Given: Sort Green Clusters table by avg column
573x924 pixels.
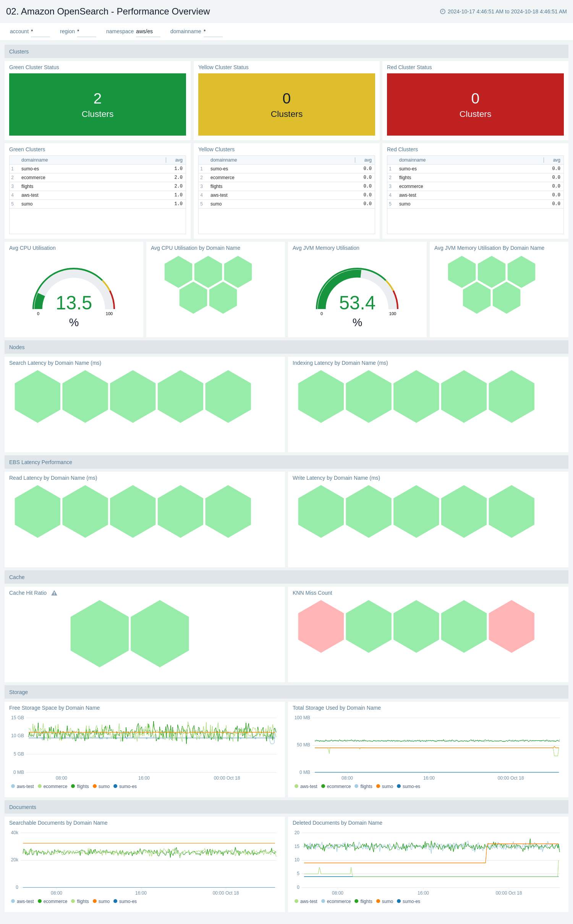Looking at the screenshot, I should (178, 160).
